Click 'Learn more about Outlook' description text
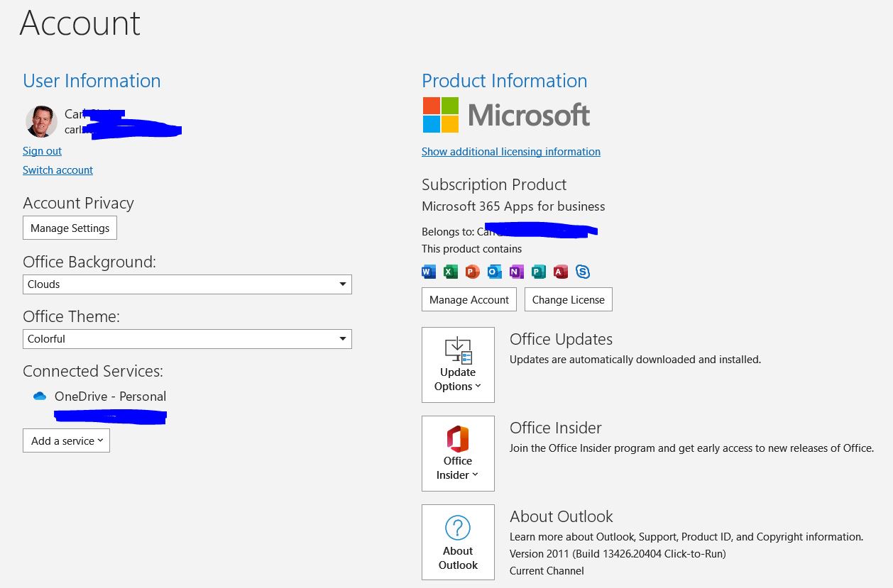The width and height of the screenshot is (893, 588). (x=686, y=537)
